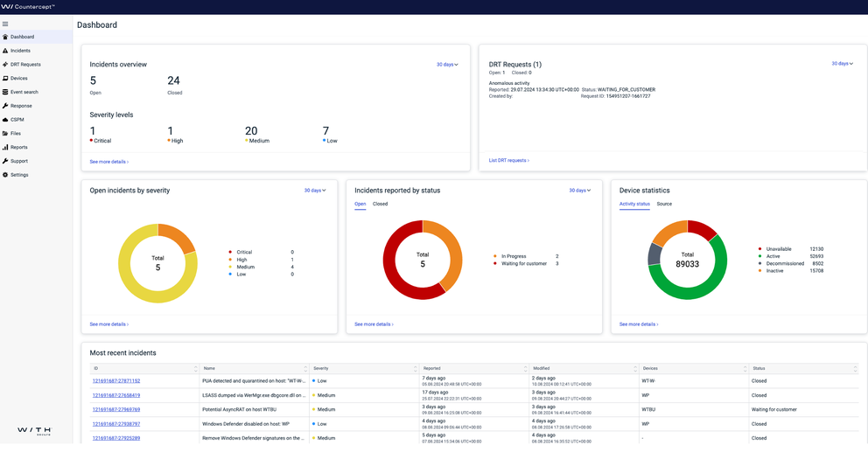Open incident ID 121691687-27871152
The height and width of the screenshot is (459, 868).
(115, 381)
